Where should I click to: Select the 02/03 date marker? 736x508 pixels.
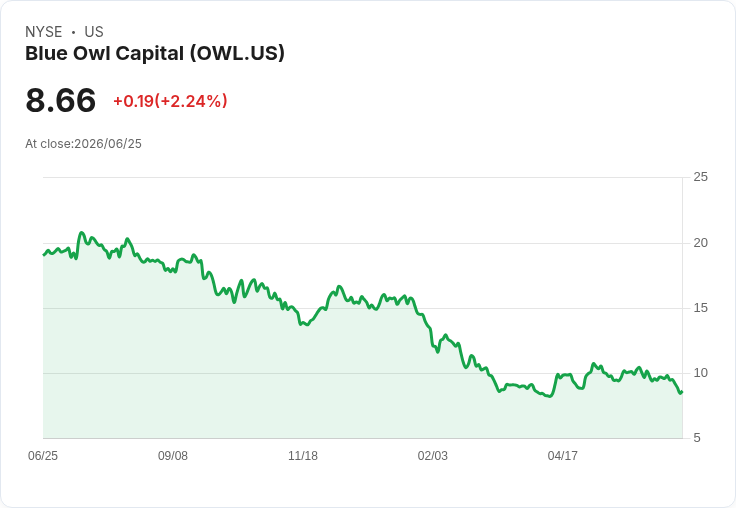click(x=433, y=455)
